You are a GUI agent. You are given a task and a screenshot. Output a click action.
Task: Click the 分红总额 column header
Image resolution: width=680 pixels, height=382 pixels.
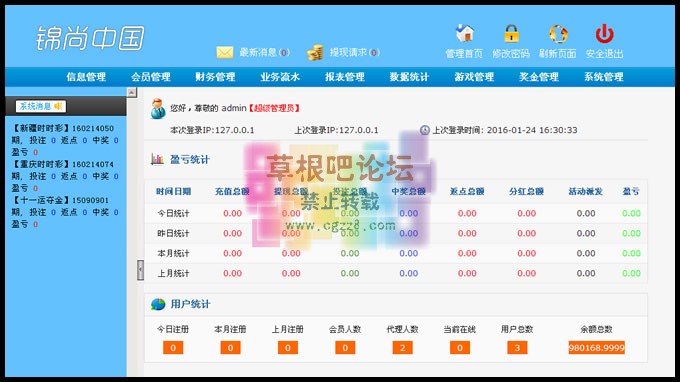(x=526, y=191)
